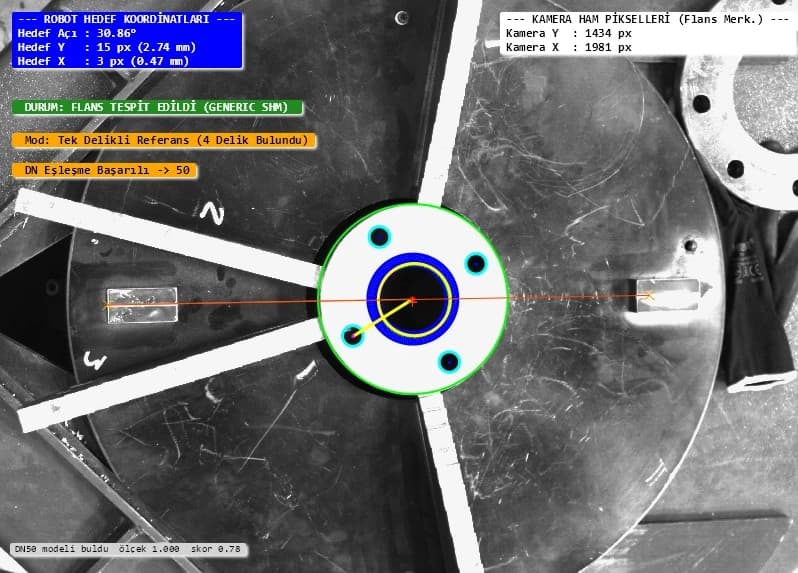This screenshot has height=573, width=798.
Task: Click the 'KAMERA HAM PİKSELLERİ (Flans Merk.)' header
Action: point(647,19)
